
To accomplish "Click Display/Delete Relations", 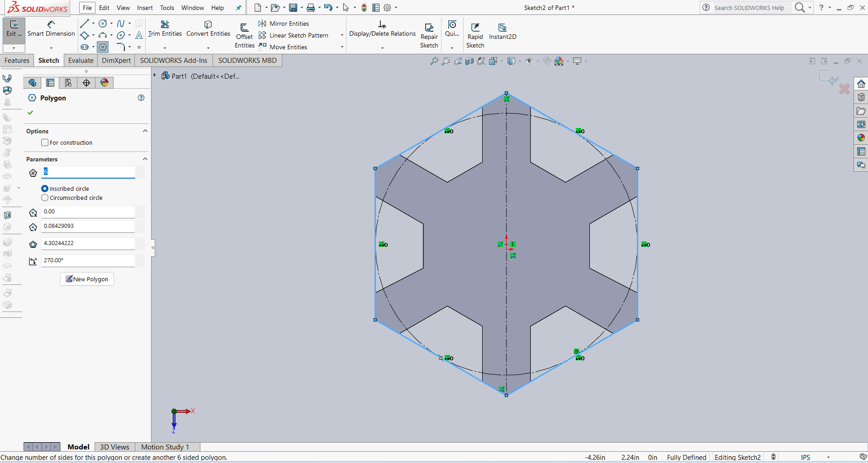I will tap(382, 28).
